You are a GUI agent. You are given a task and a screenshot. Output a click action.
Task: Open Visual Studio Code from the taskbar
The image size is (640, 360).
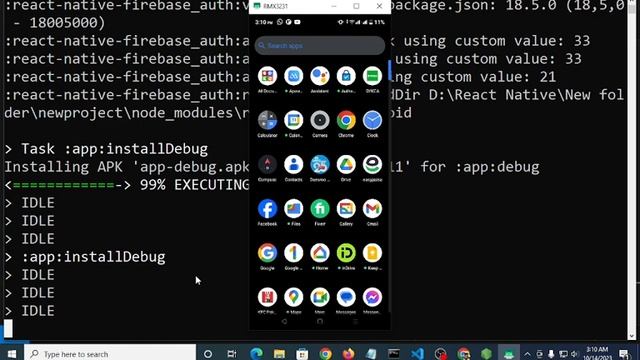(418, 353)
